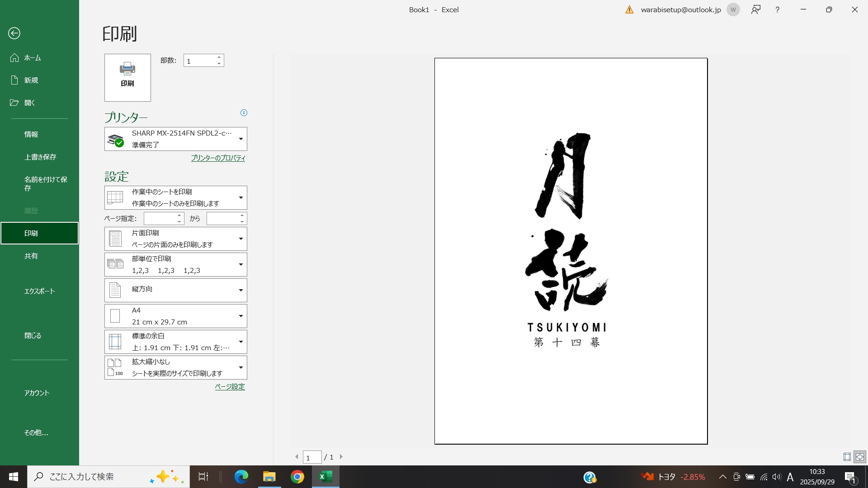
Task: Toggle the zoom to page icon
Action: click(859, 457)
